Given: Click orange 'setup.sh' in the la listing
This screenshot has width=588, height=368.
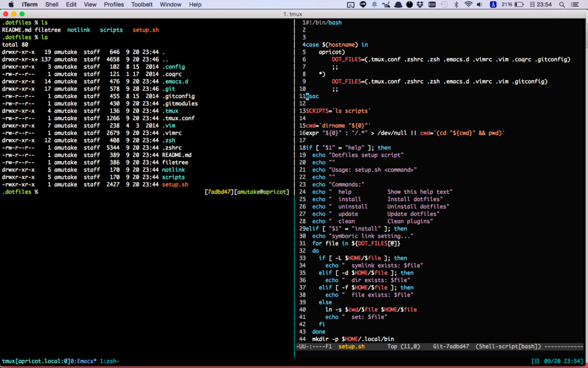Looking at the screenshot, I should click(175, 185).
